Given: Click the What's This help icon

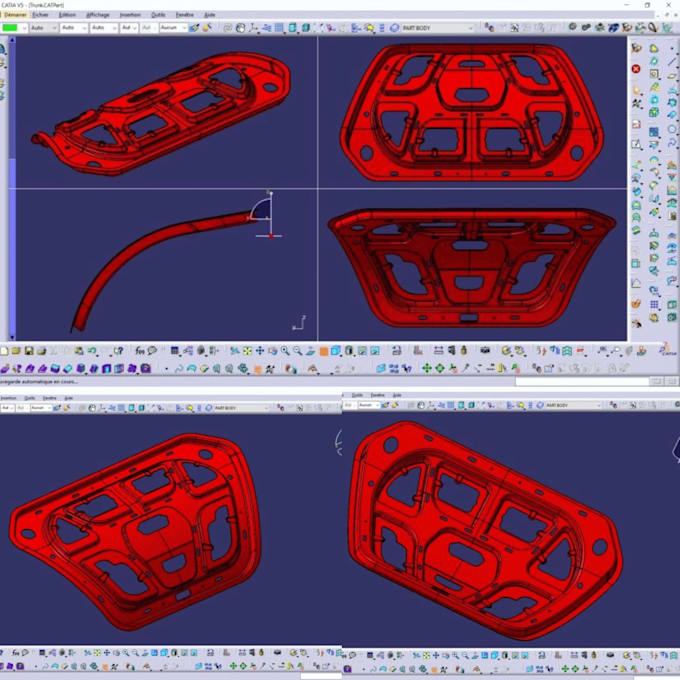Looking at the screenshot, I should 118,350.
